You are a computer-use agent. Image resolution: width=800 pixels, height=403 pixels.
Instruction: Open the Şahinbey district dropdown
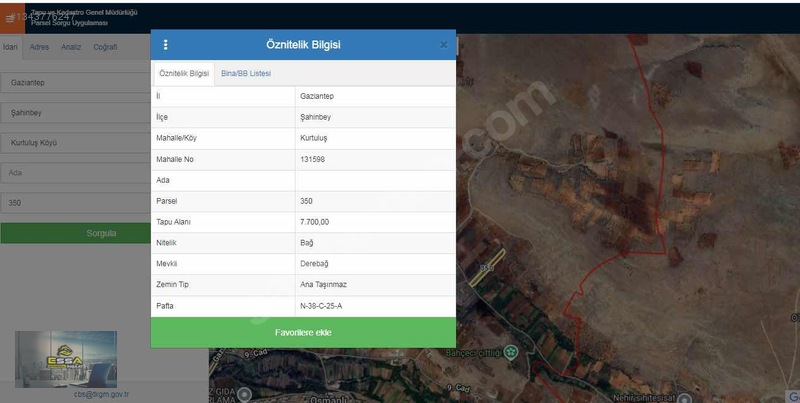(x=76, y=113)
